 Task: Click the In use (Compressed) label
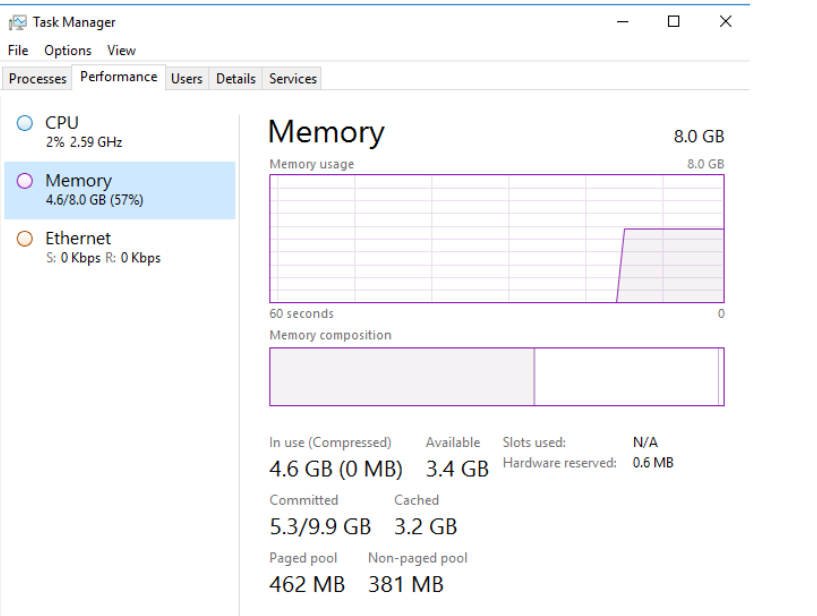[x=330, y=442]
